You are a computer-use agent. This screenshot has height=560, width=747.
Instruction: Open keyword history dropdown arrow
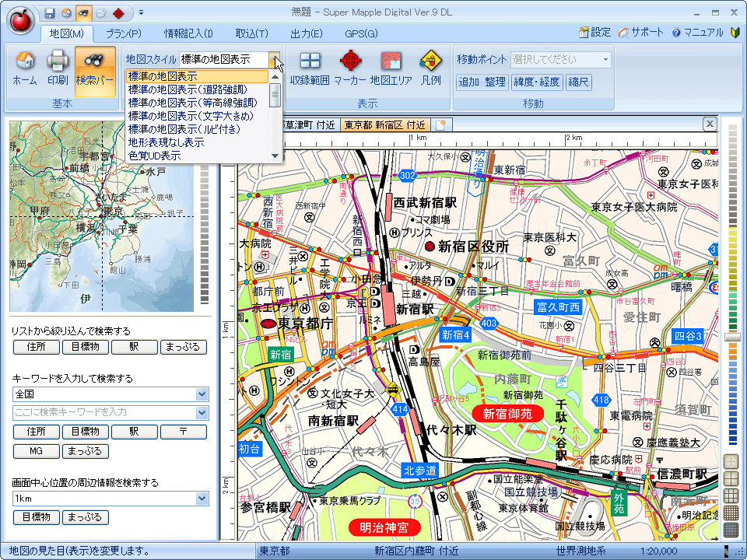tap(202, 412)
